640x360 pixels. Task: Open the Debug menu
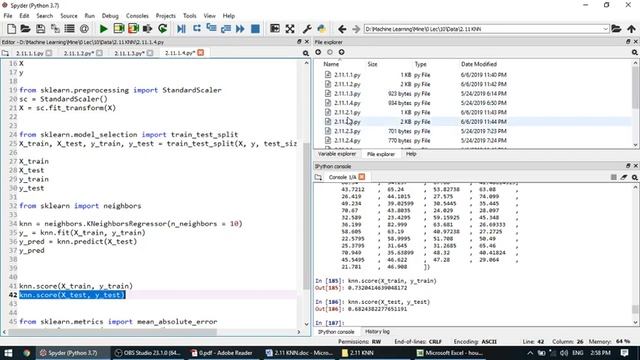pos(110,16)
